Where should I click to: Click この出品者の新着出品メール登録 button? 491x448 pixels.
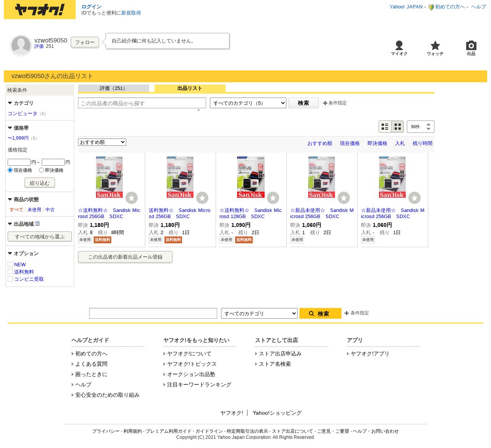125,257
